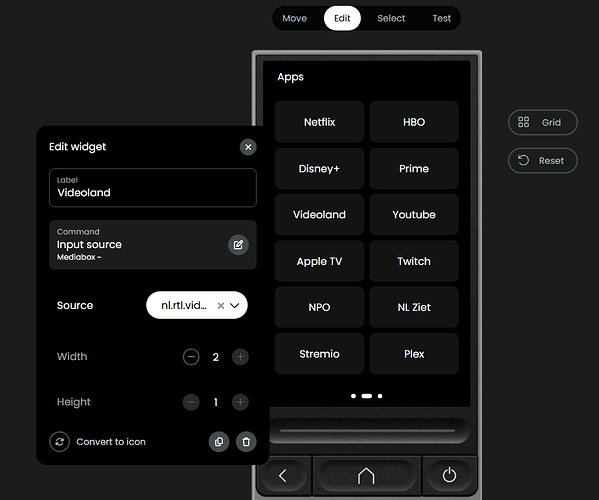The width and height of the screenshot is (599, 500).
Task: Tap the remote's power button
Action: [x=449, y=475]
